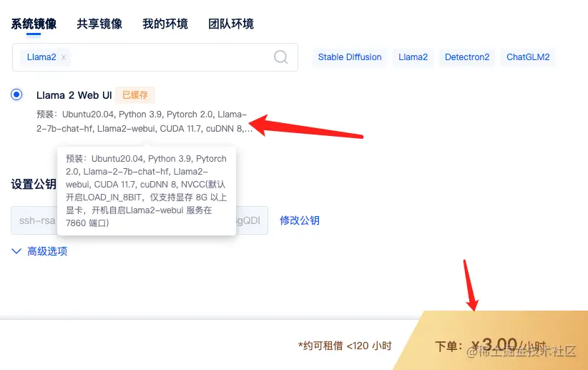
Task: Click the 已缓存 cached badge
Action: pyautogui.click(x=135, y=95)
